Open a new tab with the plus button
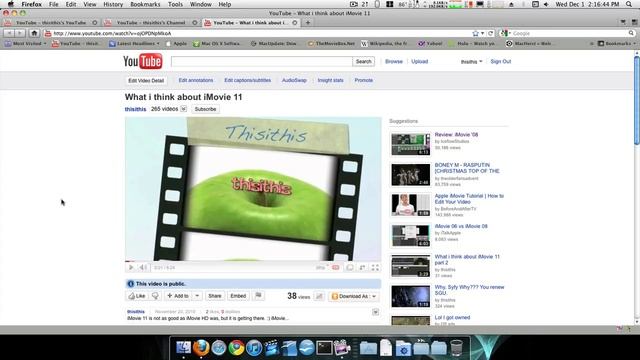Image resolution: width=640 pixels, height=360 pixels. [308, 23]
